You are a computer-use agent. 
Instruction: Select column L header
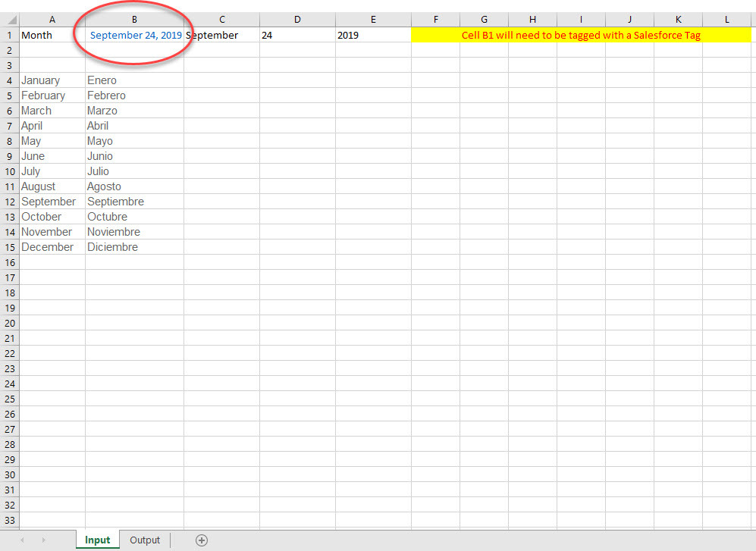[x=727, y=20]
